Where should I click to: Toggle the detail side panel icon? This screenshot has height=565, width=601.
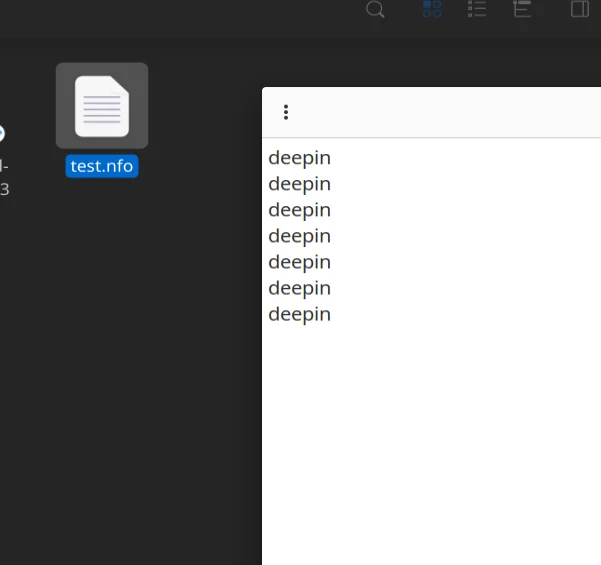click(x=580, y=9)
